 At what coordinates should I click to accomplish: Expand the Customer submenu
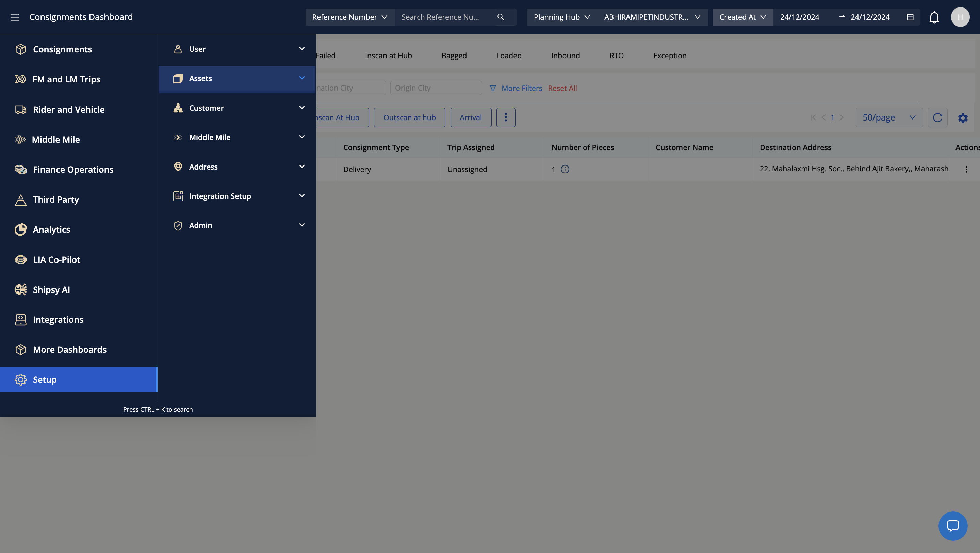point(237,108)
